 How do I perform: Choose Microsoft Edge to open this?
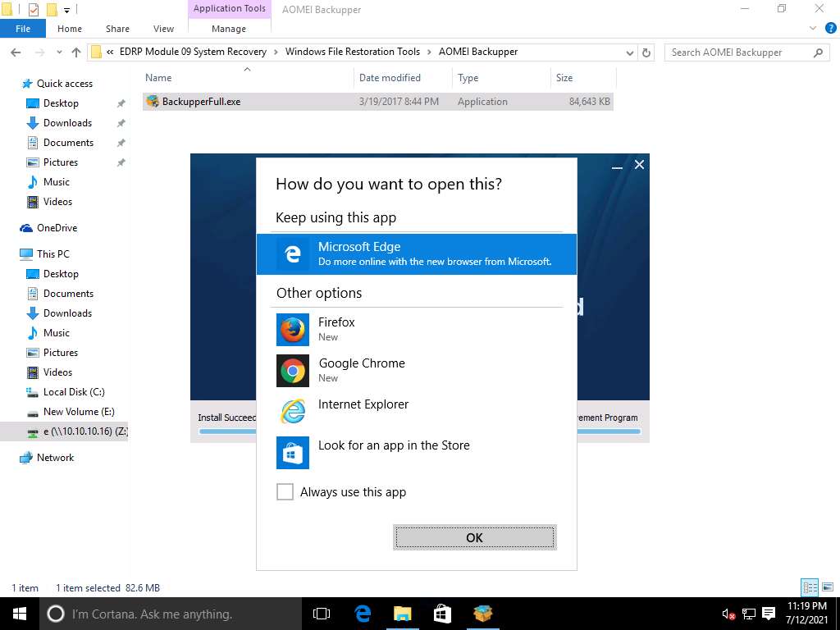[416, 254]
